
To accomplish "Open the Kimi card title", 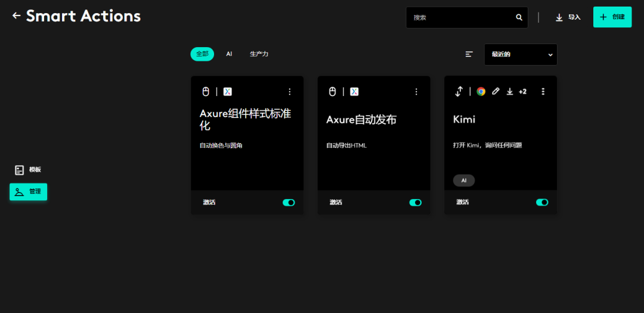I will click(x=464, y=119).
